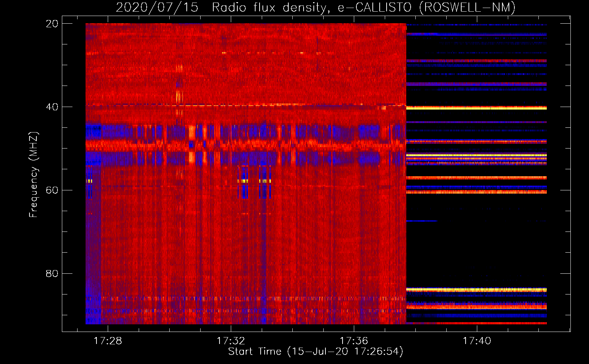589x364 pixels.
Task: Click the '20' frequency tick label
Action: pos(52,24)
